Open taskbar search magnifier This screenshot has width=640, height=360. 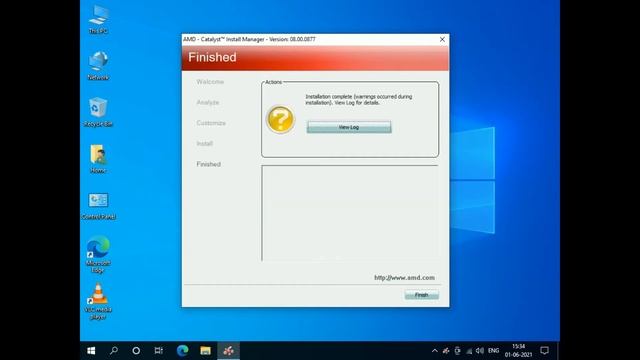114,351
